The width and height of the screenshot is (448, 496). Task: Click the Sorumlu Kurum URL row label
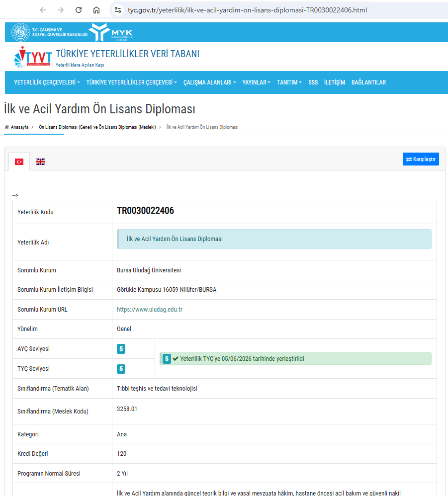tap(42, 309)
